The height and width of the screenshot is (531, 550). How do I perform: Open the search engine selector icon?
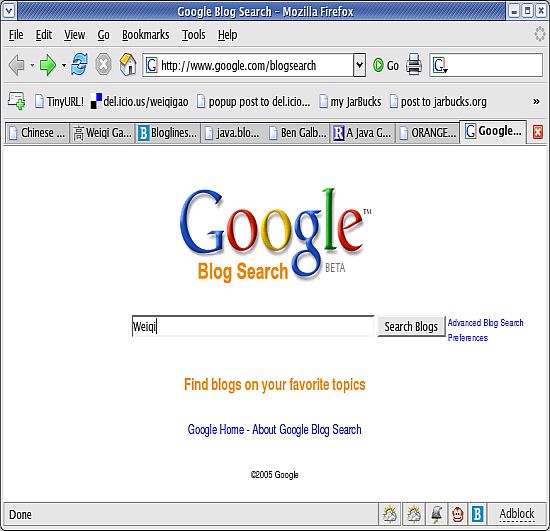(440, 65)
